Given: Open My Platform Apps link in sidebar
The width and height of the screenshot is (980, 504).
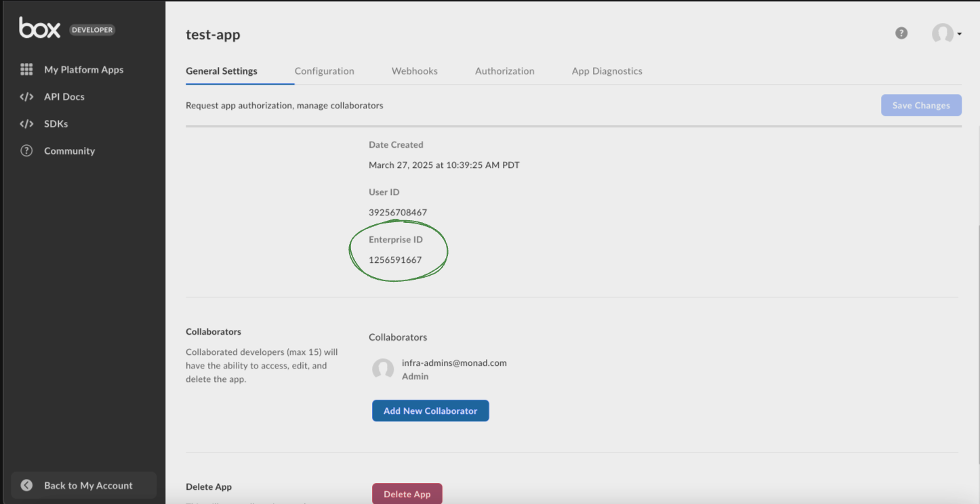Looking at the screenshot, I should tap(83, 70).
